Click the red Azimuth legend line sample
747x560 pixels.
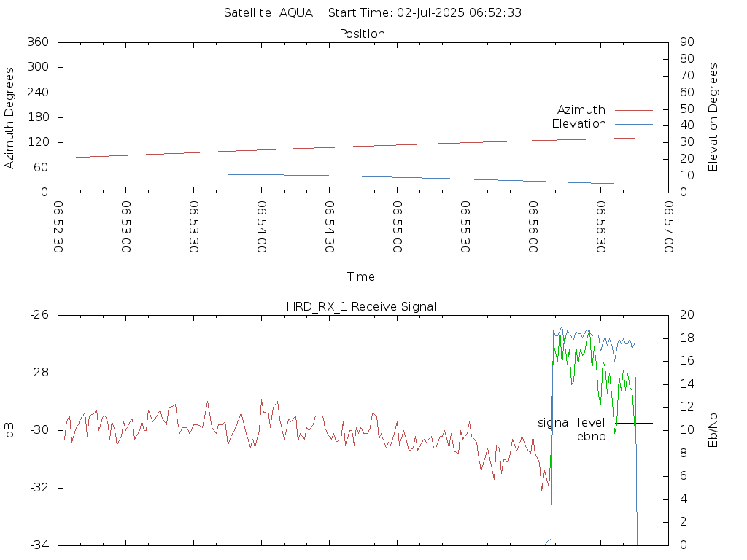pyautogui.click(x=634, y=111)
